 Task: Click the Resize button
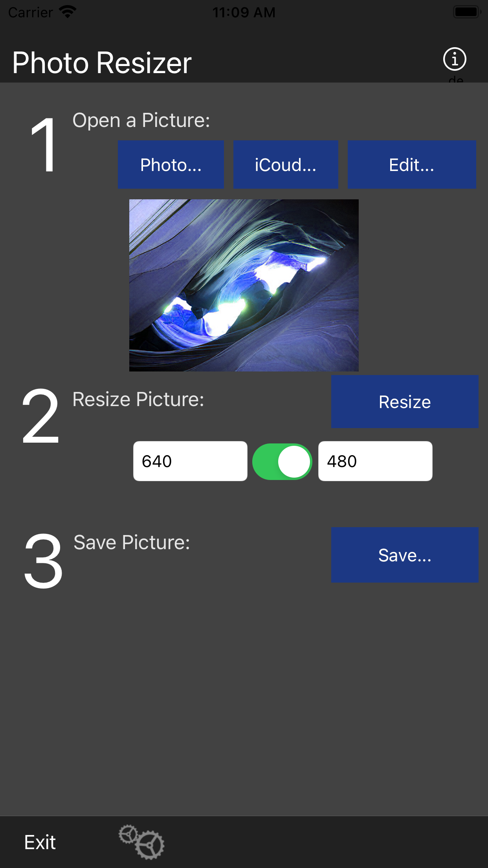(x=405, y=402)
